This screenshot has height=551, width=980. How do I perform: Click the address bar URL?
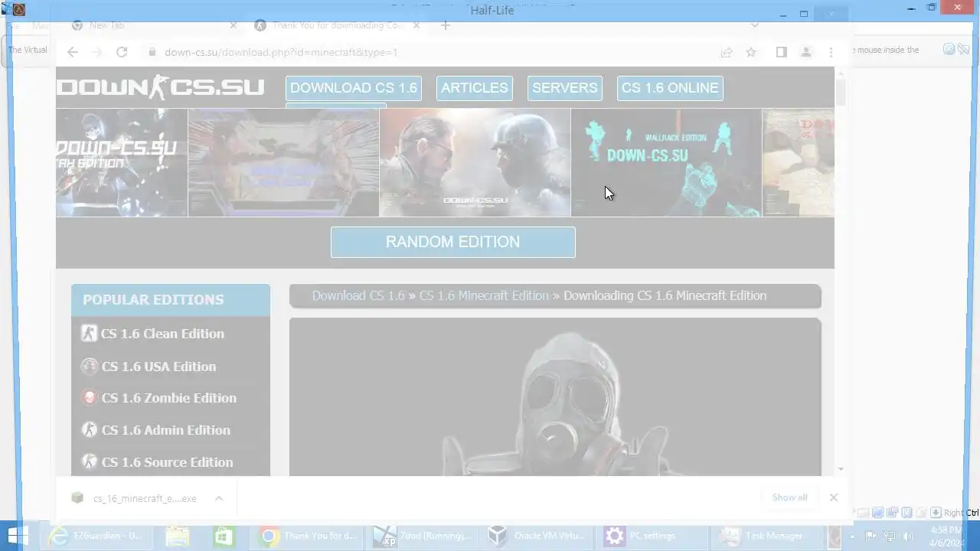(281, 52)
